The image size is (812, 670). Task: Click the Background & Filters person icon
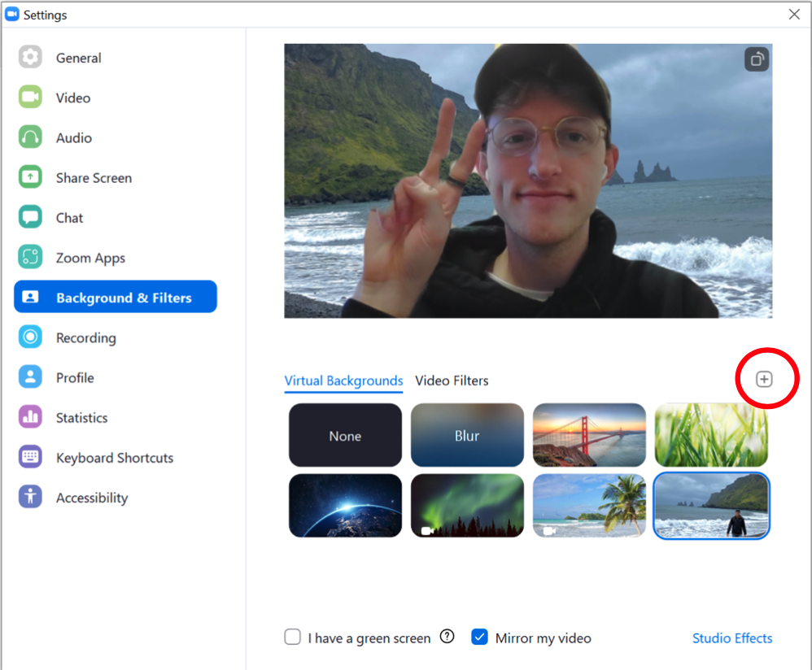click(x=30, y=297)
